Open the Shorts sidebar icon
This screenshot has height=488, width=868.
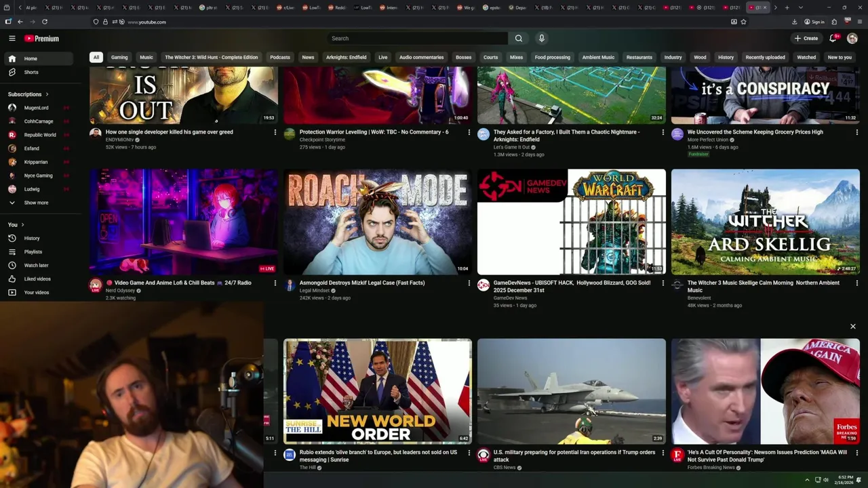pyautogui.click(x=12, y=72)
